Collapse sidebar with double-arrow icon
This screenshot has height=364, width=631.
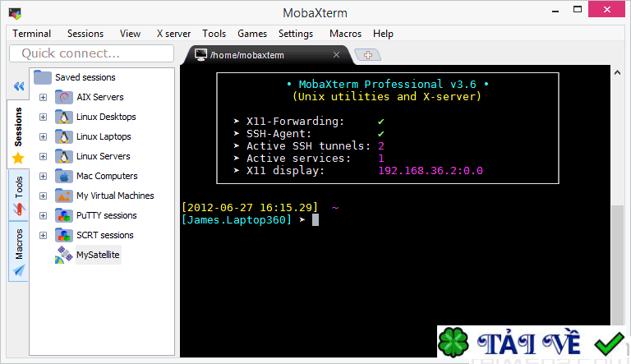[19, 86]
